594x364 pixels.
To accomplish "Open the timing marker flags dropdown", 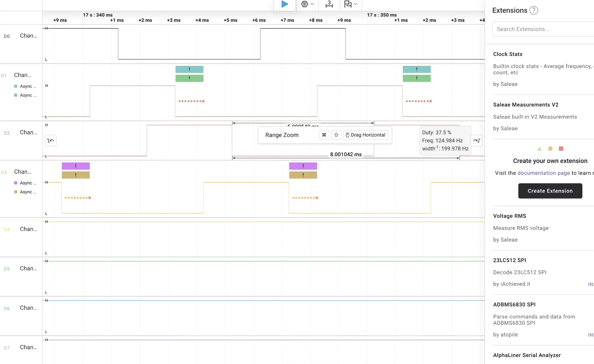I will [351, 4].
